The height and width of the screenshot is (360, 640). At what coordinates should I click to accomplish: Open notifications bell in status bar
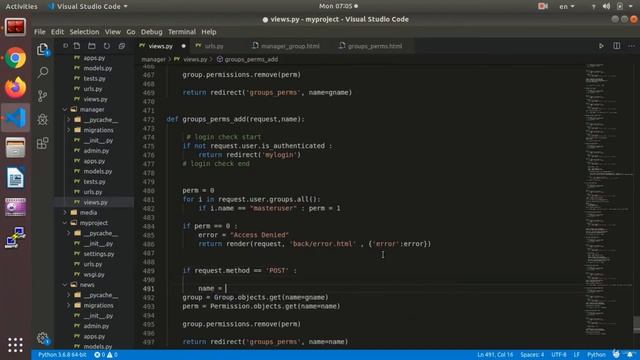point(630,355)
